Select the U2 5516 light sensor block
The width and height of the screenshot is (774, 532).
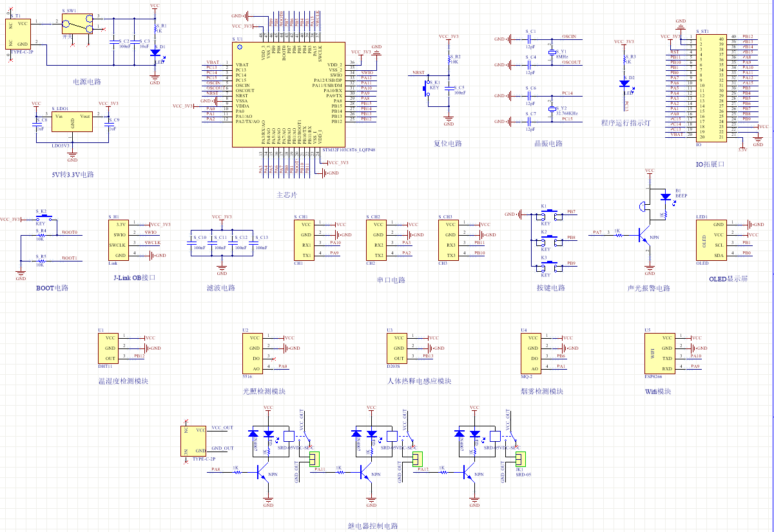coord(253,353)
